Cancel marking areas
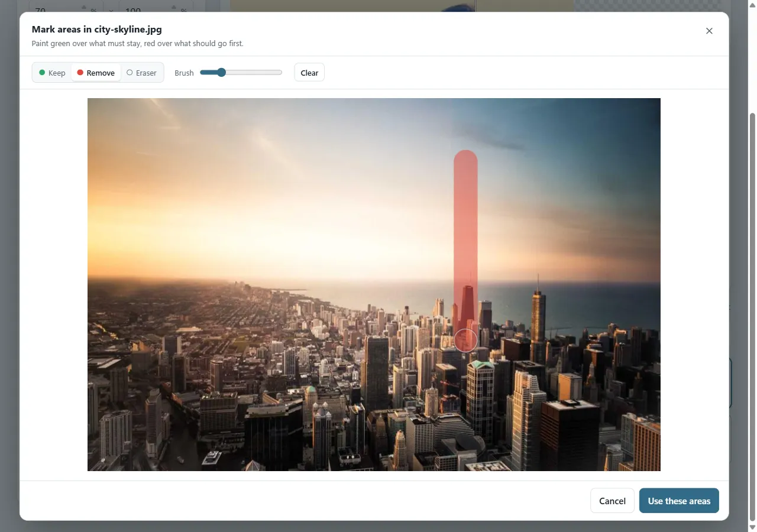Image resolution: width=757 pixels, height=532 pixels. 612,501
